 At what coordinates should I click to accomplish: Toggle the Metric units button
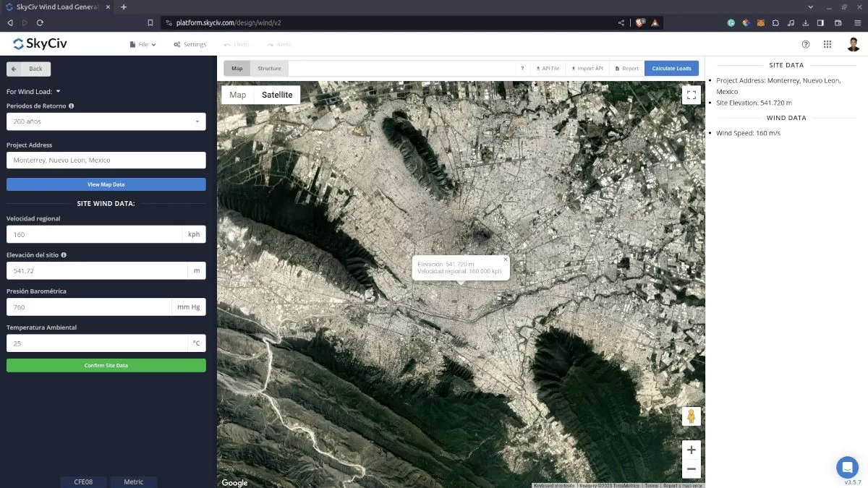[x=134, y=481]
